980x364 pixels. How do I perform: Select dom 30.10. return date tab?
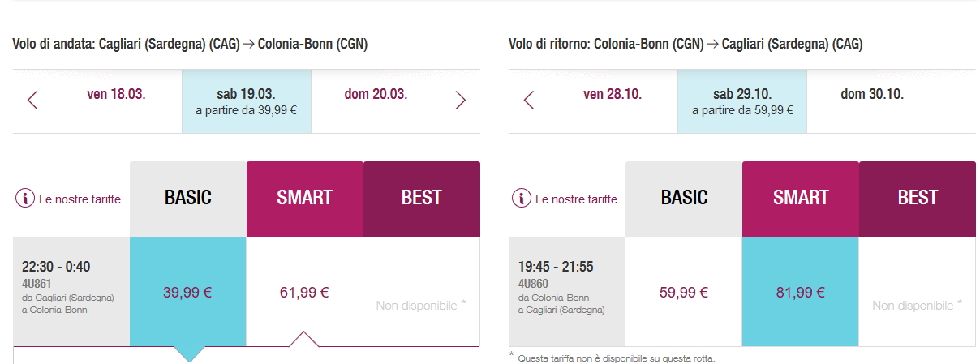click(872, 94)
